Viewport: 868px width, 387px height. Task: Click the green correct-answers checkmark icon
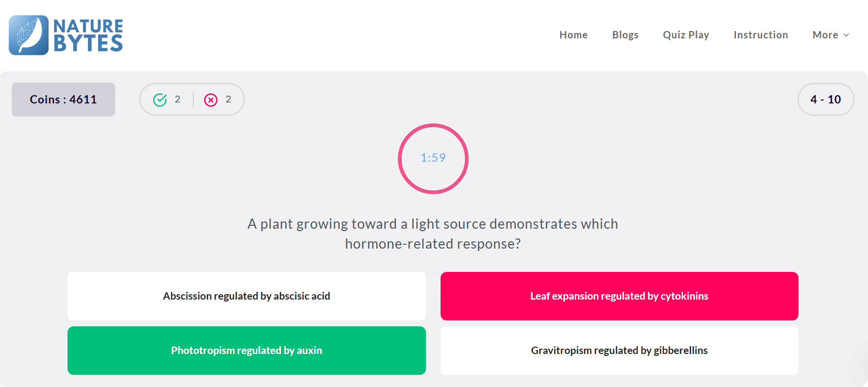[x=160, y=100]
